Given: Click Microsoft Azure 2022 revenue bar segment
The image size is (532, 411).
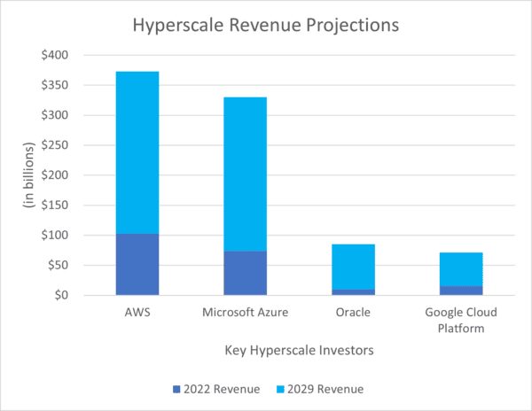Looking at the screenshot, I should (x=246, y=273).
